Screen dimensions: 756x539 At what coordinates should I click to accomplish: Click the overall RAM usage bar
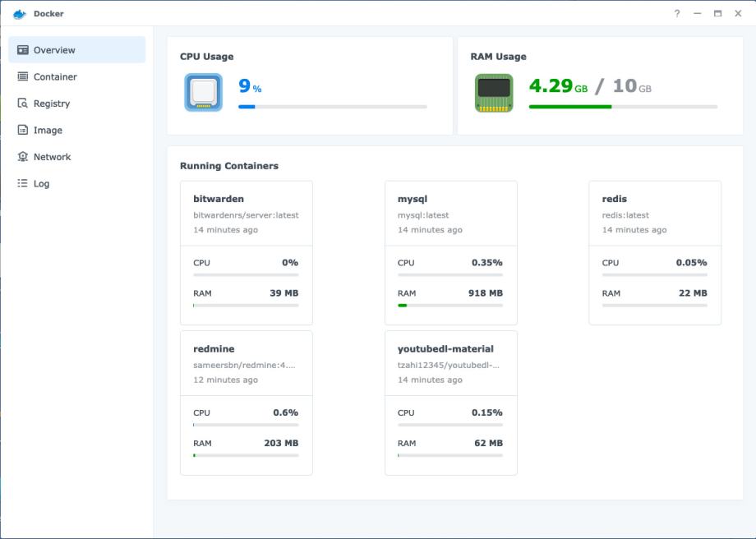[x=623, y=107]
